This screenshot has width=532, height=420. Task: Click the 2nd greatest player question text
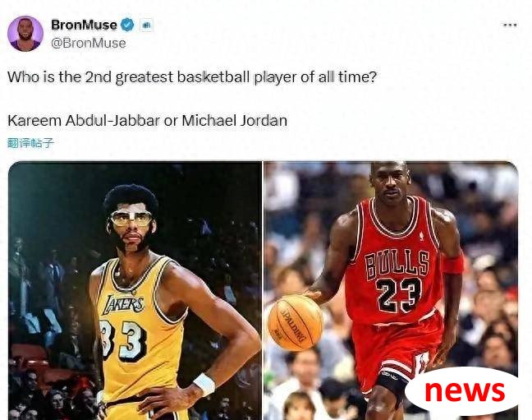point(192,77)
